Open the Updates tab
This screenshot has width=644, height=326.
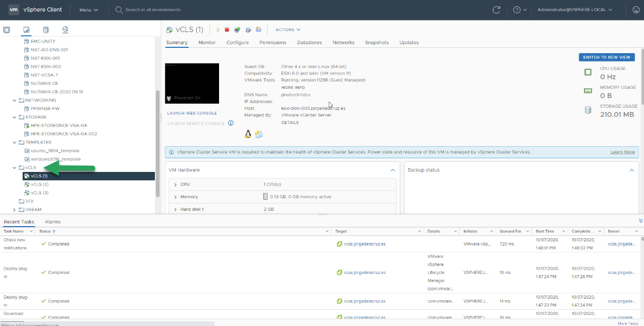(x=409, y=43)
